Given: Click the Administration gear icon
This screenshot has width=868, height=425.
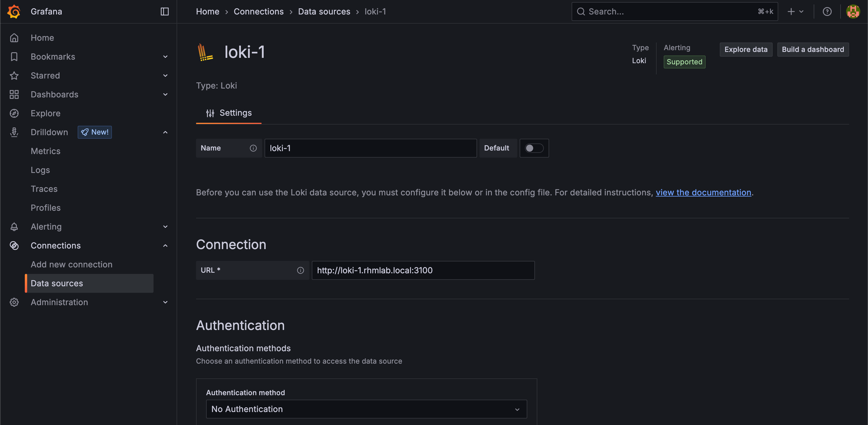Looking at the screenshot, I should (x=14, y=302).
